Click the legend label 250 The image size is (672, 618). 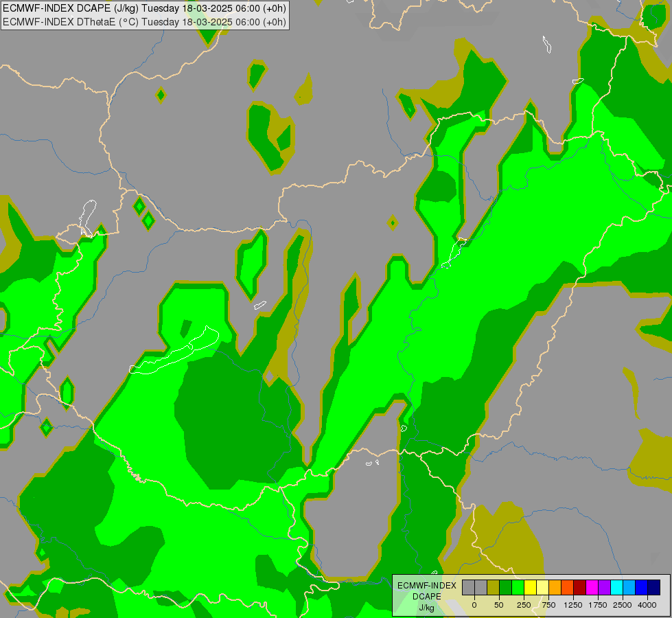pos(524,605)
